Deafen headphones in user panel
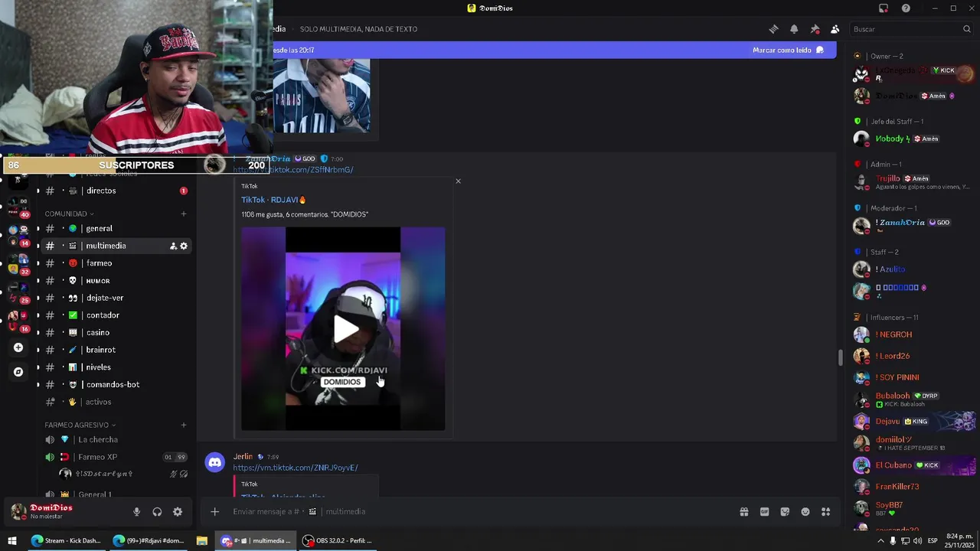Screen dimensions: 980x551 (157, 512)
